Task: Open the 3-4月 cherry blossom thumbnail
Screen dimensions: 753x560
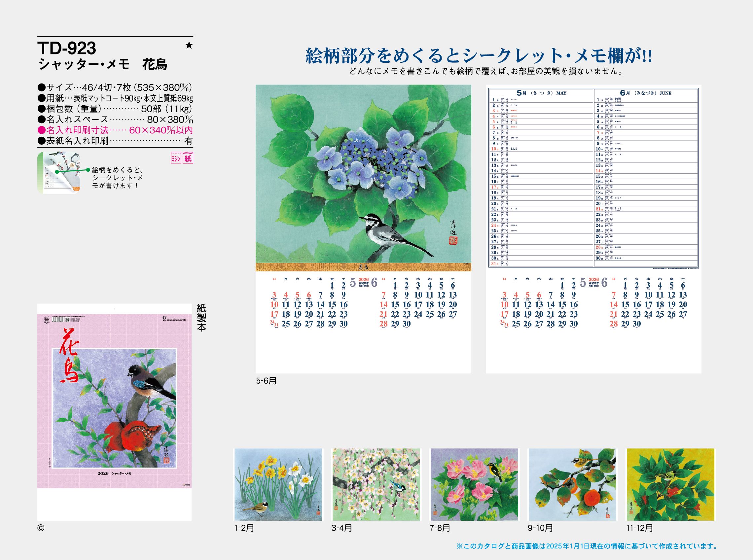Action: click(376, 484)
